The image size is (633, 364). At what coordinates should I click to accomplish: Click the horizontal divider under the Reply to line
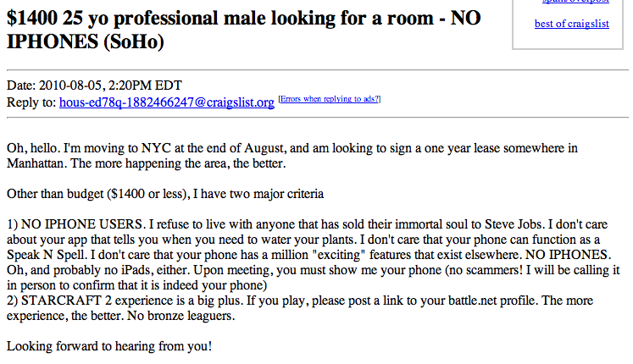click(318, 118)
